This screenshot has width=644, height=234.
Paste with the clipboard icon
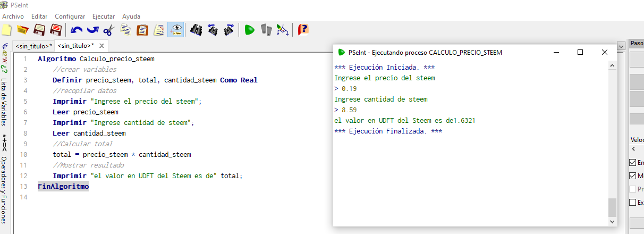click(142, 30)
